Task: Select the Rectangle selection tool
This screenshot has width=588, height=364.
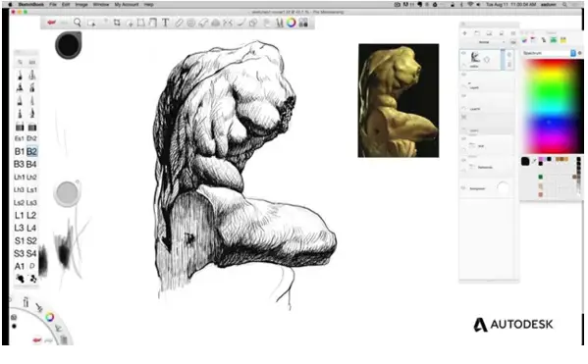Action: point(91,23)
